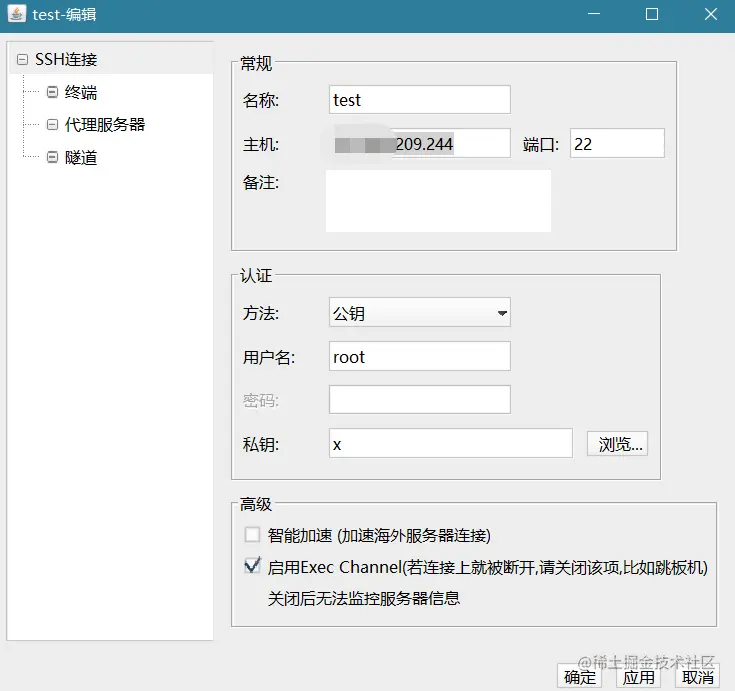Click the icon beside 代理服务器
This screenshot has height=691, width=735.
(52, 125)
